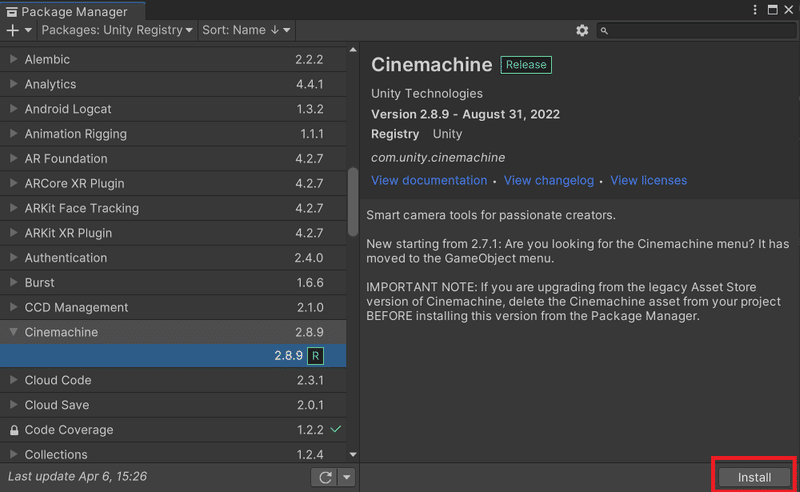Open the View documentation link
This screenshot has height=492, width=800.
[x=429, y=180]
